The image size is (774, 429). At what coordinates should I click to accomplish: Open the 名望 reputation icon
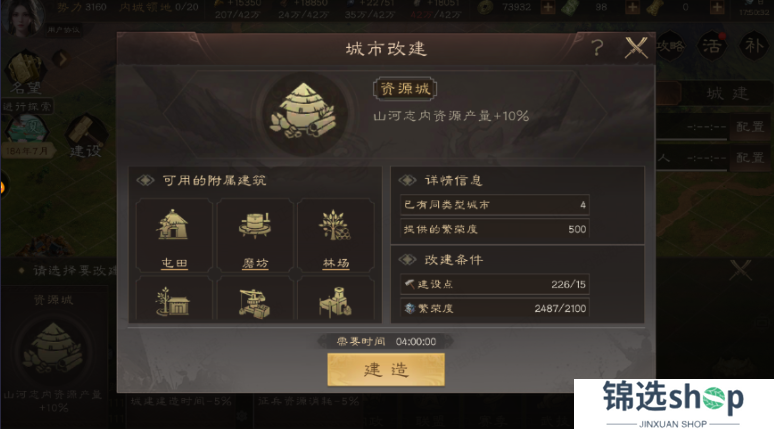pos(25,73)
